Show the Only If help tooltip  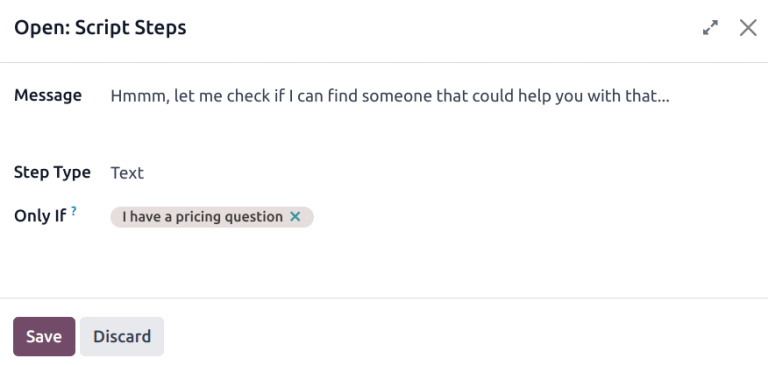(73, 211)
